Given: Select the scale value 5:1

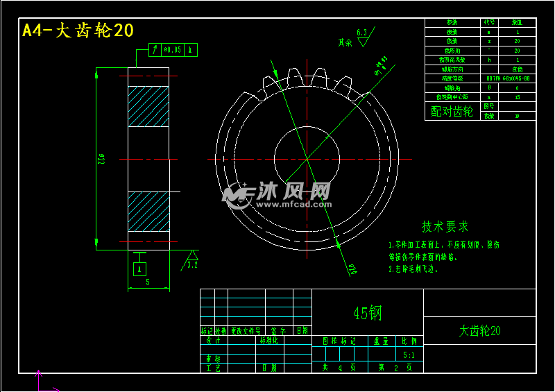Looking at the screenshot, I should [x=409, y=355].
